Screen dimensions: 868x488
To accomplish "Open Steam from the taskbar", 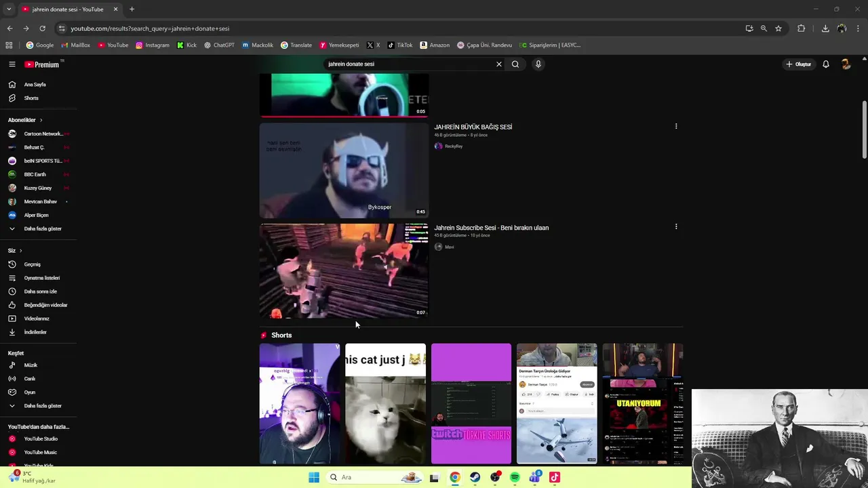I will click(475, 477).
